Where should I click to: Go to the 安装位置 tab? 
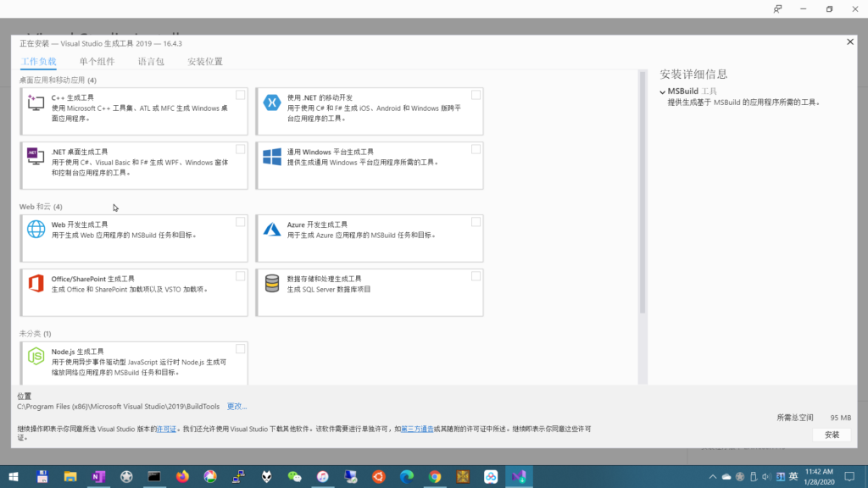click(x=205, y=62)
